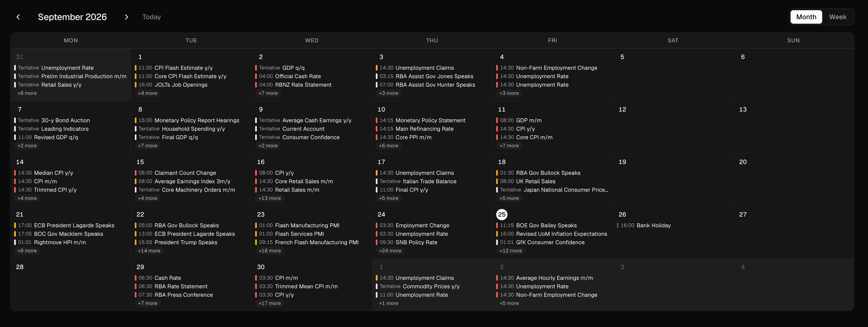The height and width of the screenshot is (327, 868).
Task: Go to previous month with left arrow
Action: coord(18,17)
